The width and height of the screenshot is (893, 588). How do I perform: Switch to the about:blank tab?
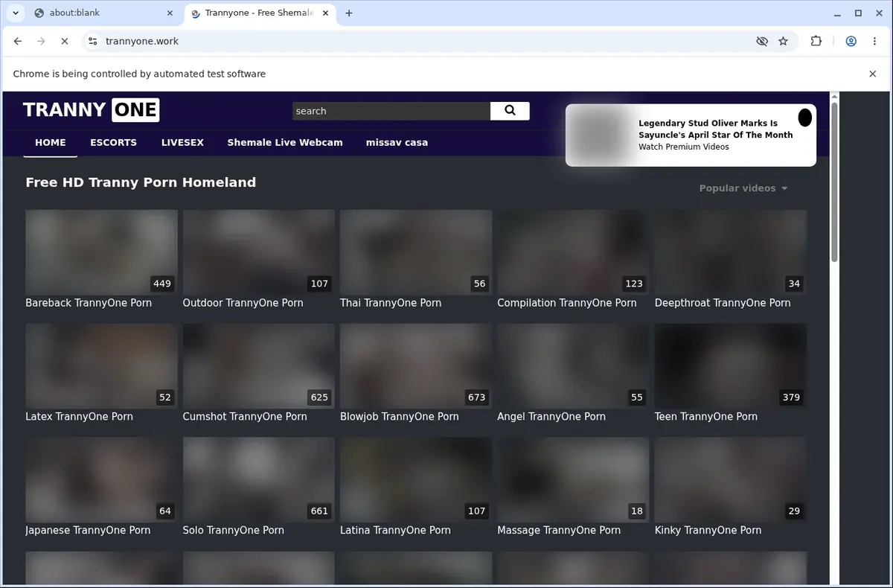(103, 13)
